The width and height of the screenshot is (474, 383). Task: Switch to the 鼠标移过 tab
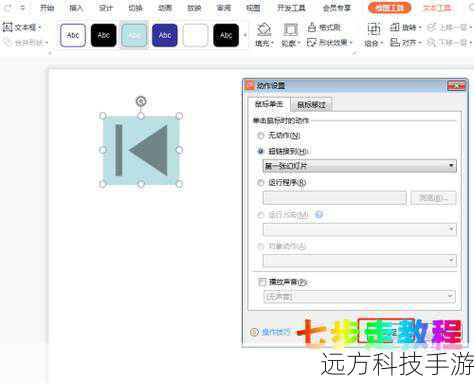(311, 105)
